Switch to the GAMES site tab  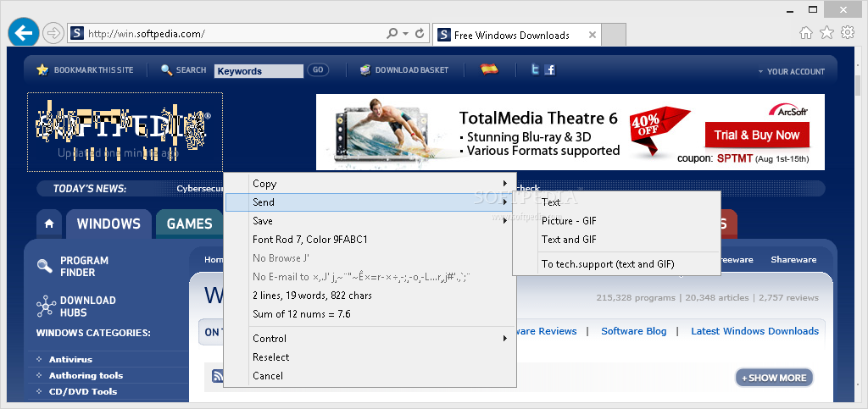tap(189, 224)
